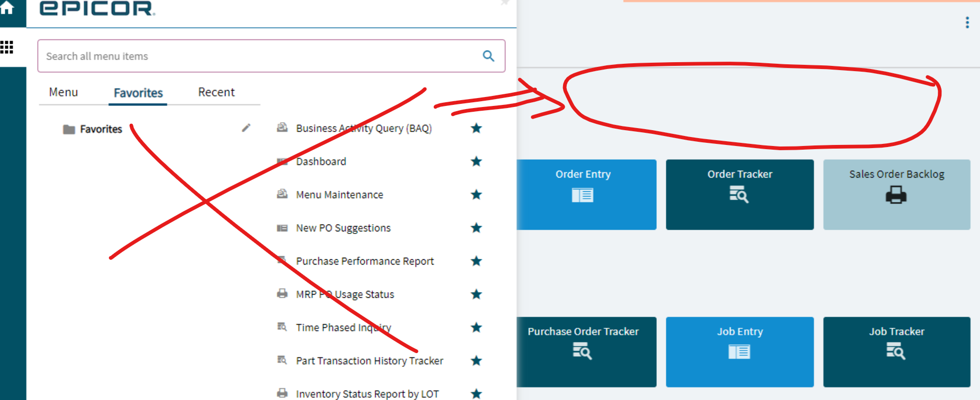
Task: Open the Order Tracker tile
Action: [740, 194]
